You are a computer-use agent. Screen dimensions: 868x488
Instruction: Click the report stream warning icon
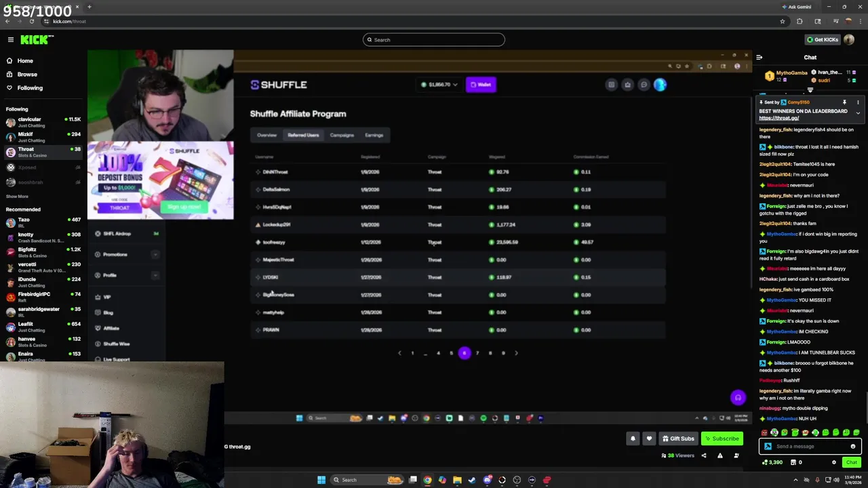click(719, 455)
